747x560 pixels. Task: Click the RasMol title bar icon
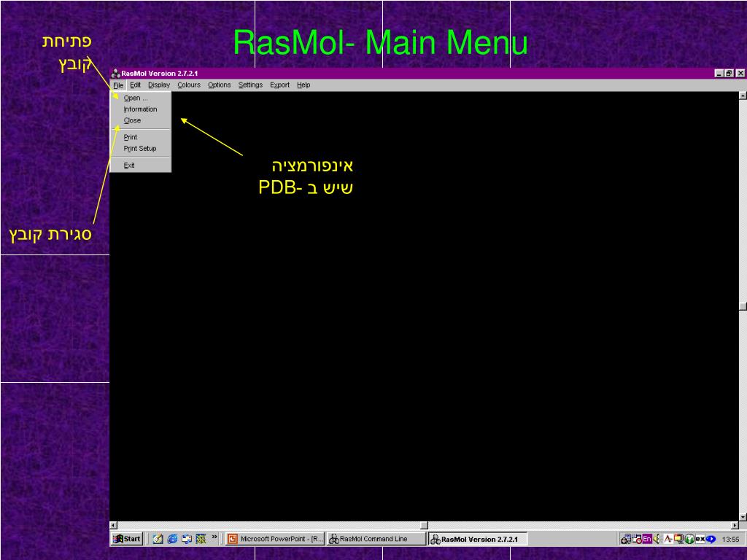[115, 74]
